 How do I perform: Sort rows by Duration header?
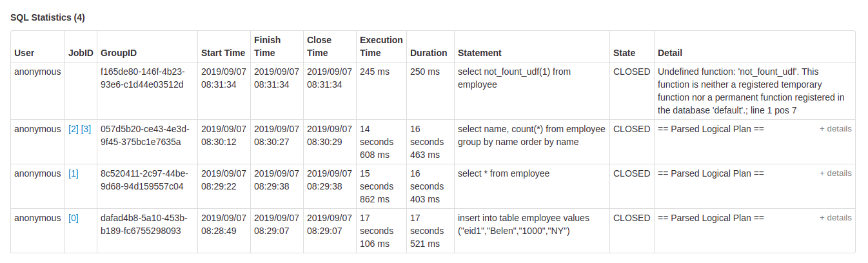coord(428,53)
